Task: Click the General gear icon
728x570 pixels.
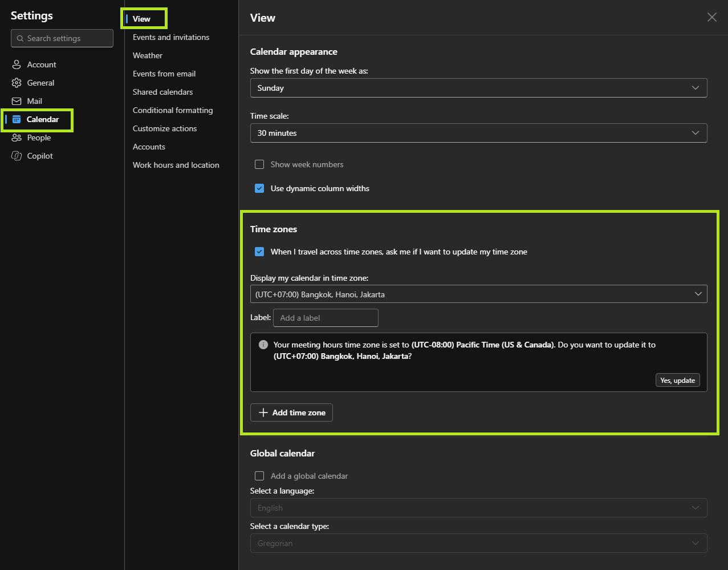Action: tap(17, 83)
